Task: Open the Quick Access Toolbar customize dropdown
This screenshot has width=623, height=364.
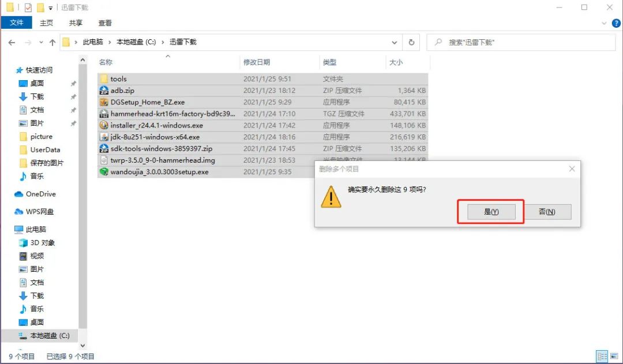Action: (50, 7)
